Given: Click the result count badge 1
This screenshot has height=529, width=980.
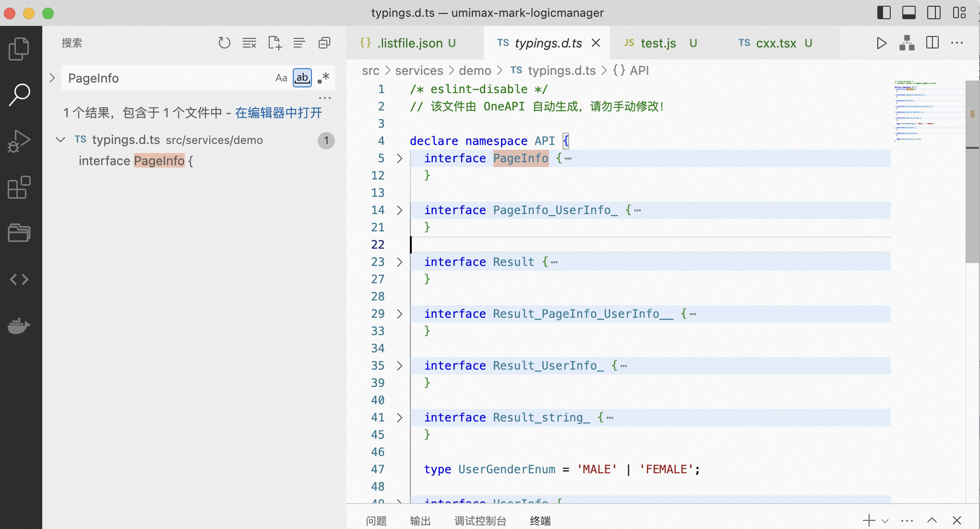Looking at the screenshot, I should [326, 140].
